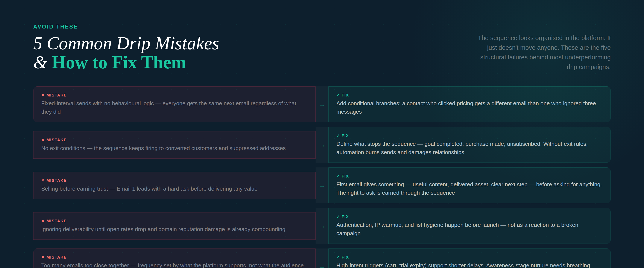Click the red X on no exit conditions

(43, 140)
